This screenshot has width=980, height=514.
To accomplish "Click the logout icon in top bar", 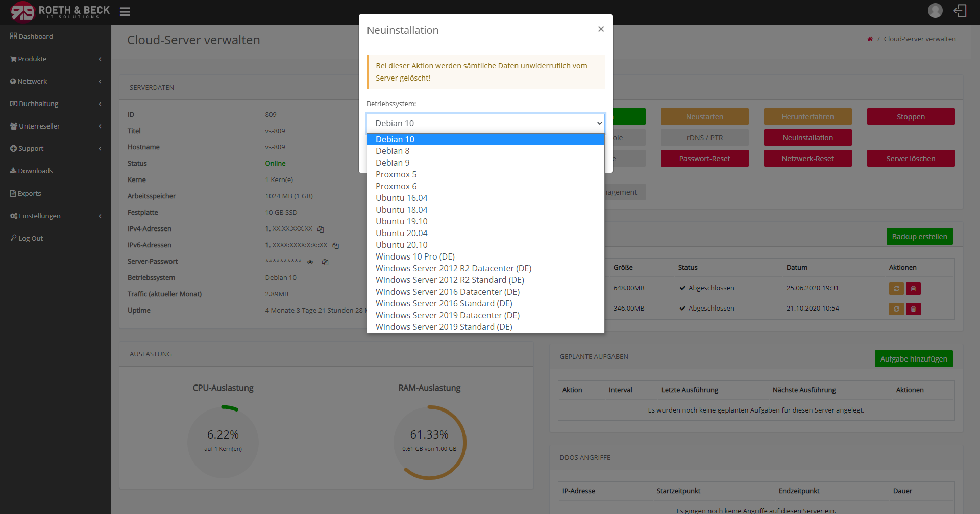I will [x=960, y=11].
